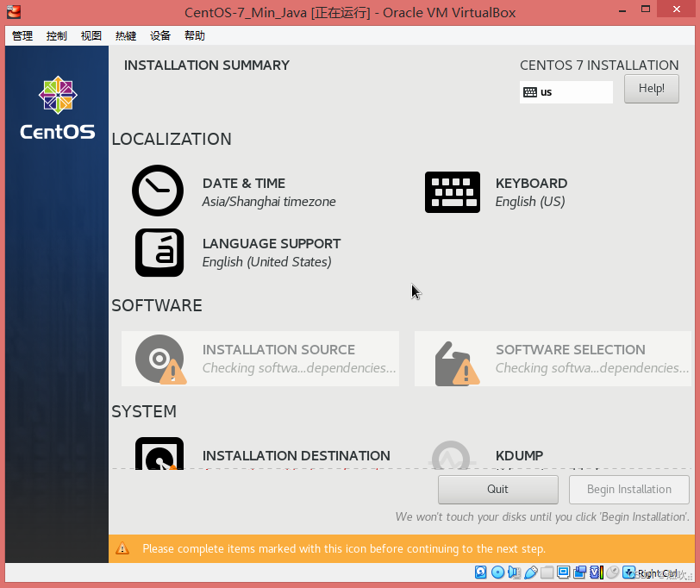Open 控制 menu
The image size is (700, 588).
click(57, 35)
